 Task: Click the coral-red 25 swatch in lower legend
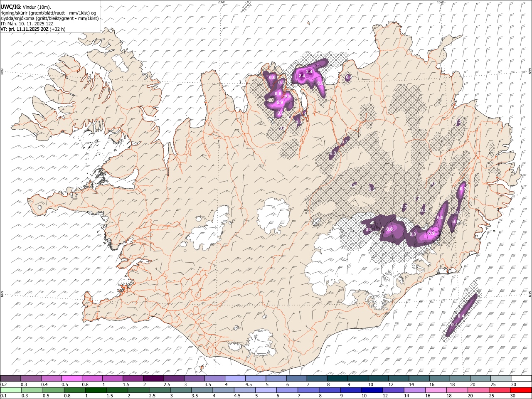[499, 390]
